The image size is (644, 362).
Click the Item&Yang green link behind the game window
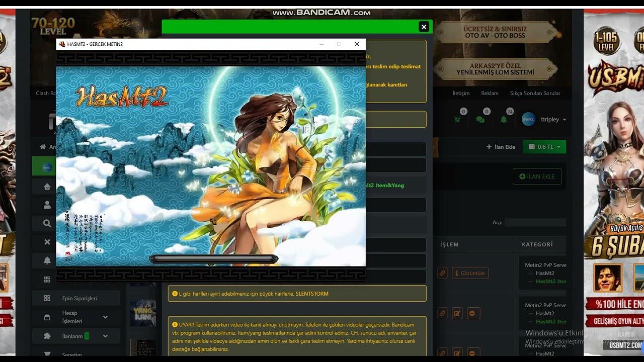385,186
